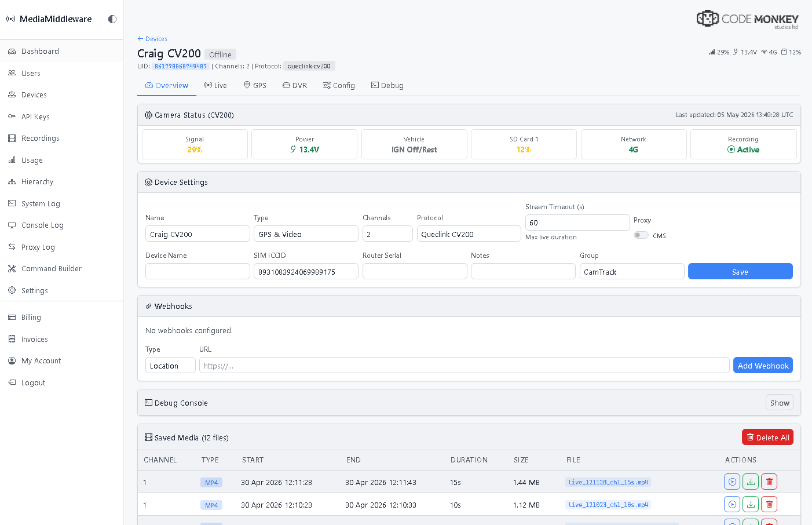Select the Overview tab
The width and height of the screenshot is (812, 525).
pyautogui.click(x=167, y=85)
